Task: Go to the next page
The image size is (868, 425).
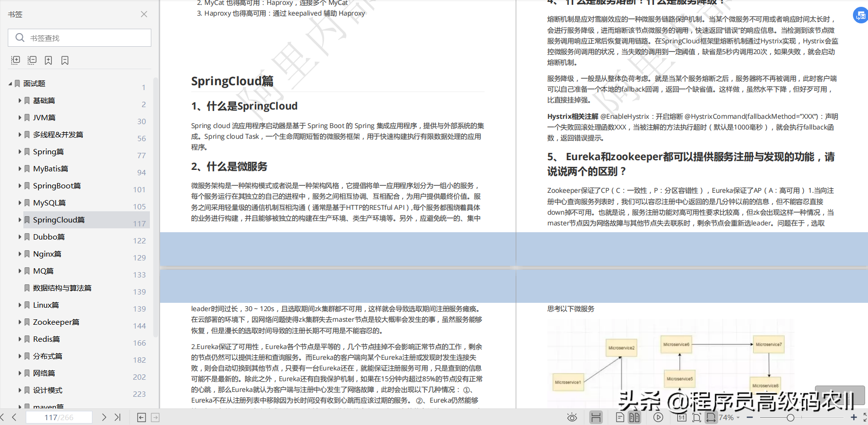Action: [x=104, y=417]
